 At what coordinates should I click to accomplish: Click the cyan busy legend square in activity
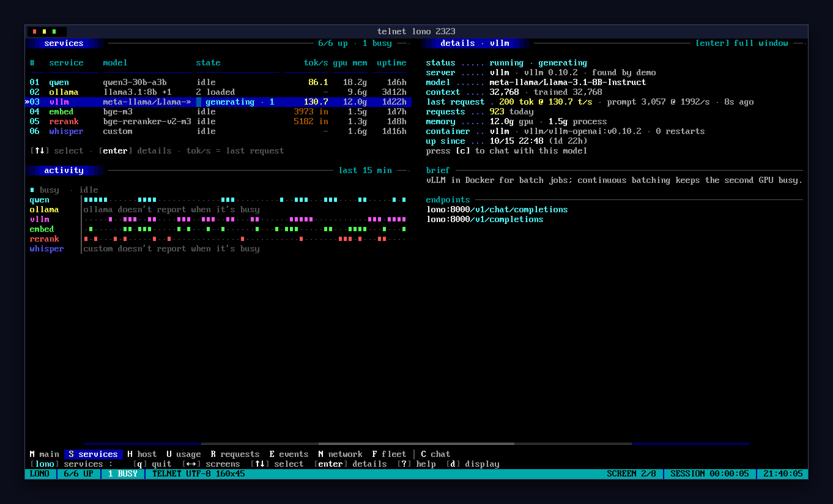tap(32, 190)
